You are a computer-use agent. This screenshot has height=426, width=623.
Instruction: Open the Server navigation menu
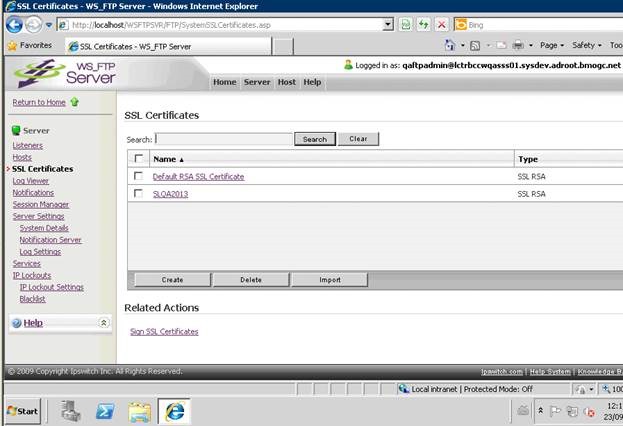[x=257, y=82]
